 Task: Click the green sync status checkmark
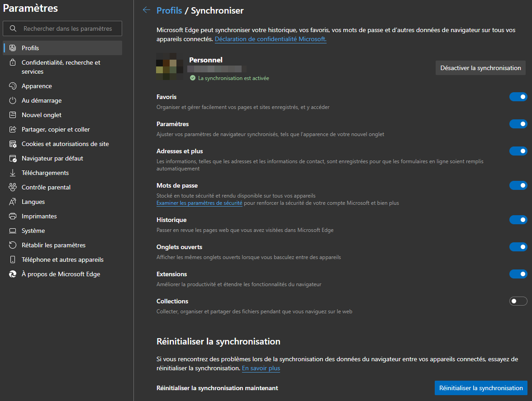(x=193, y=78)
